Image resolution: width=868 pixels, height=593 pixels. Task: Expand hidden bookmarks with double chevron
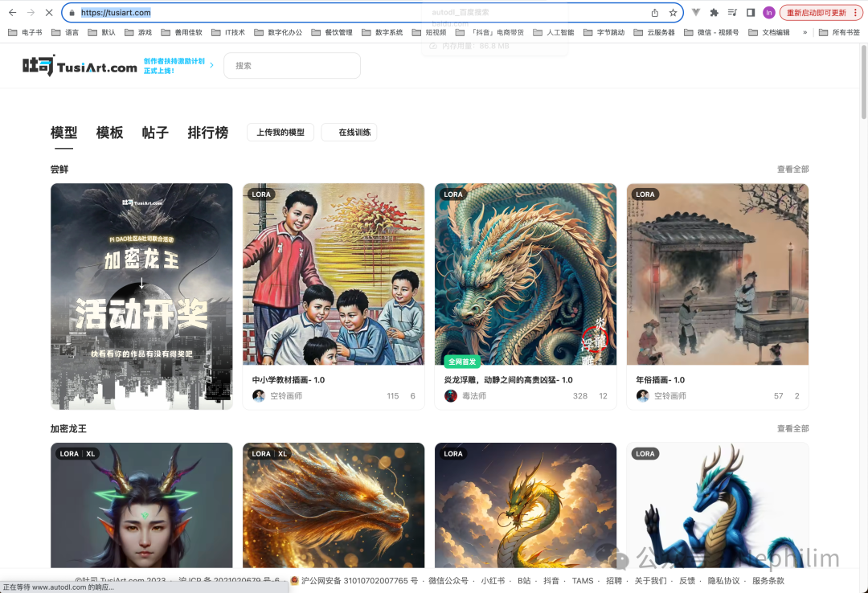pyautogui.click(x=805, y=32)
